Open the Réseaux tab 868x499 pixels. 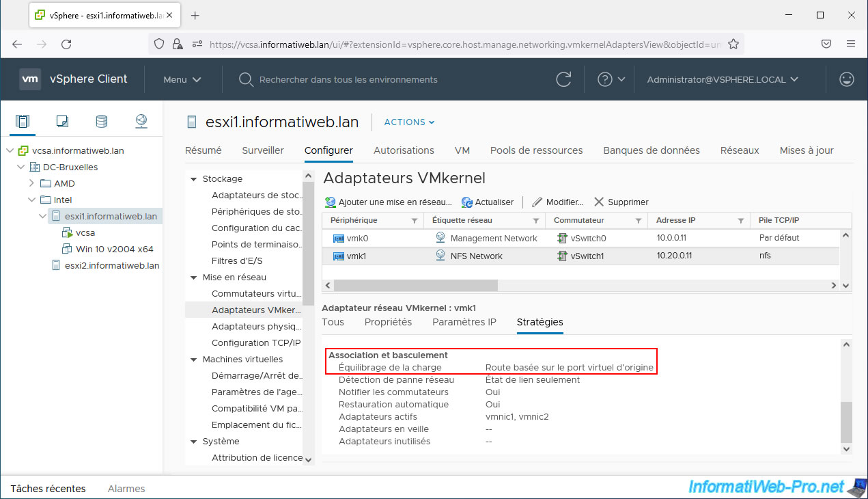(740, 150)
